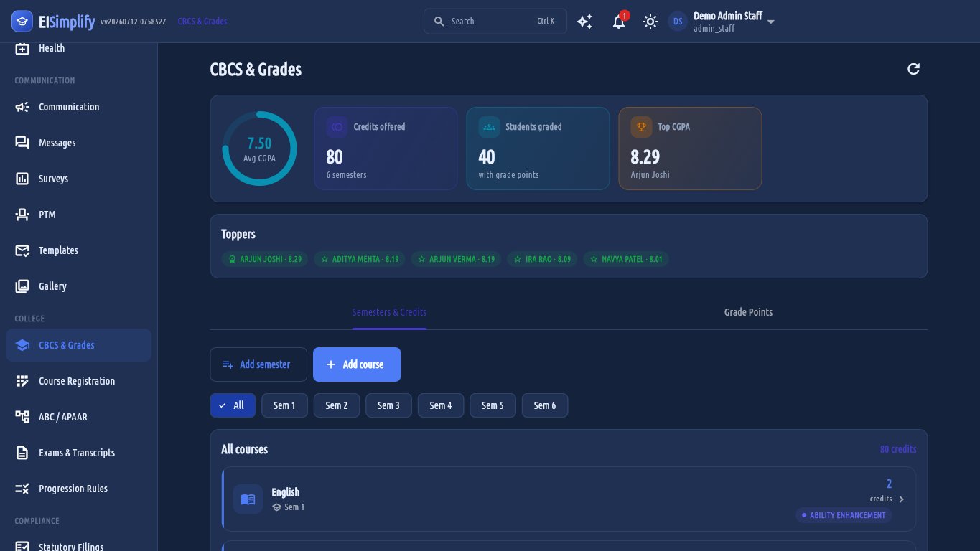This screenshot has height=551, width=980.
Task: Click the chat bubbles icon beside Messages
Action: (x=22, y=143)
